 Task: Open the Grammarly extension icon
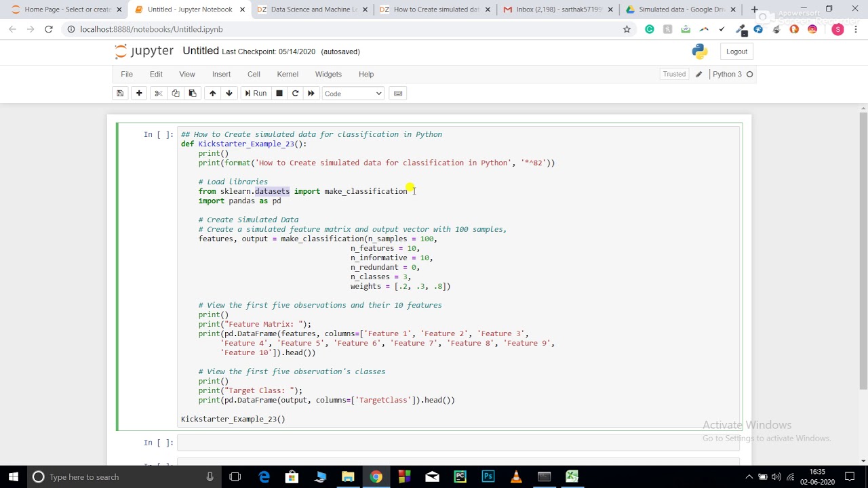pos(650,29)
